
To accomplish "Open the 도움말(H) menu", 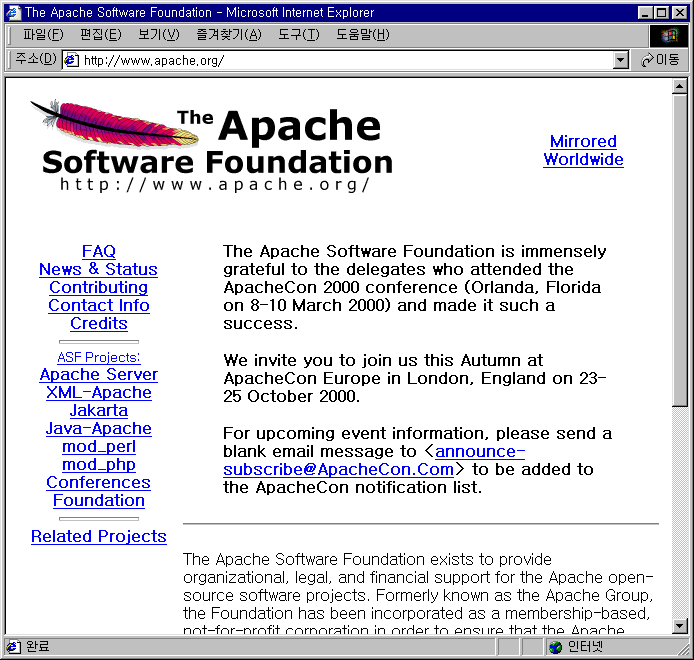I will click(362, 35).
